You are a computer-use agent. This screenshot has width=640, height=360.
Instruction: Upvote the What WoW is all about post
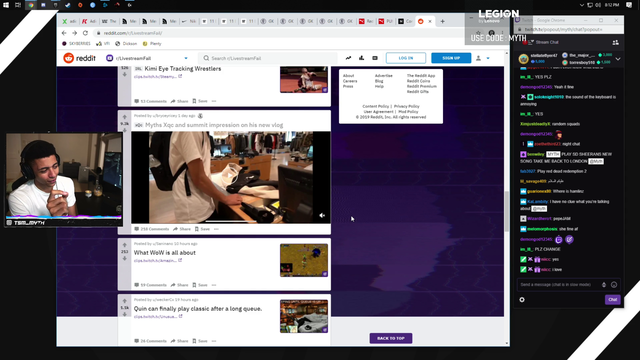pyautogui.click(x=124, y=245)
